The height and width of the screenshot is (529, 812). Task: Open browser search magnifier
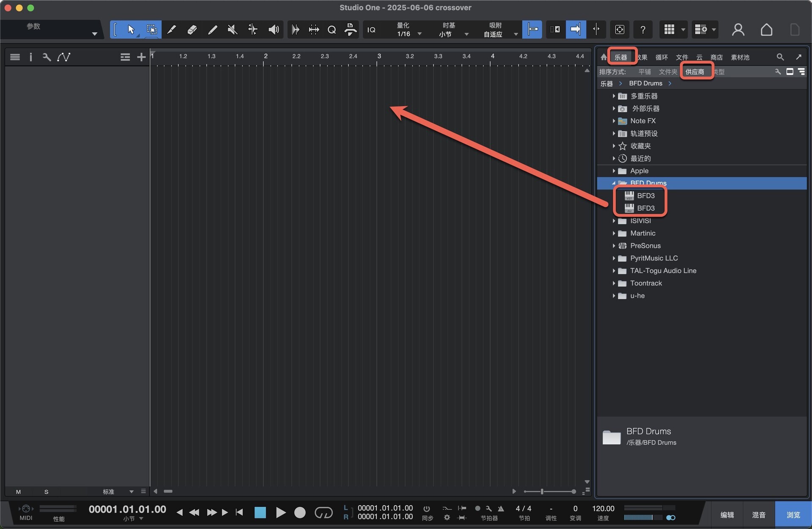780,57
